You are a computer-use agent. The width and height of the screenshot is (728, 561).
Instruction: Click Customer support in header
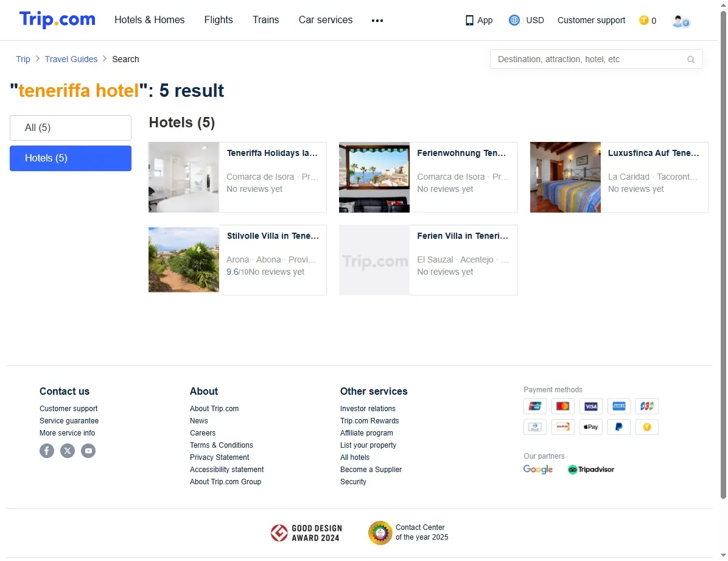click(591, 21)
